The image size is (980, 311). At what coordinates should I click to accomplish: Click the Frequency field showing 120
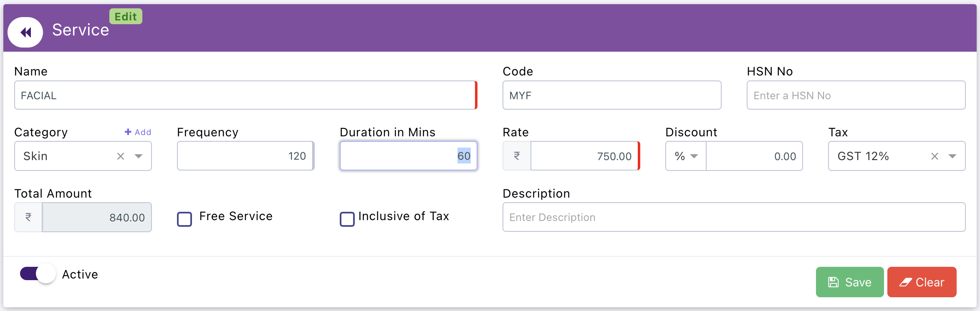coord(245,156)
